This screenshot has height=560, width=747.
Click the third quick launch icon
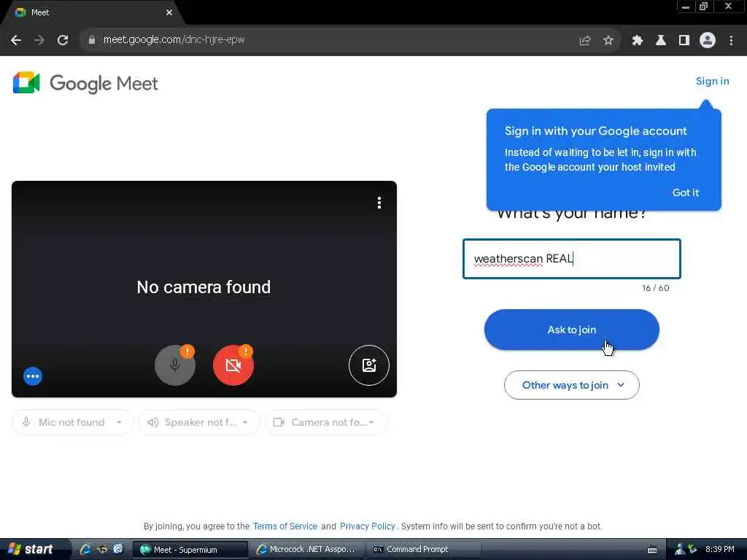[118, 549]
